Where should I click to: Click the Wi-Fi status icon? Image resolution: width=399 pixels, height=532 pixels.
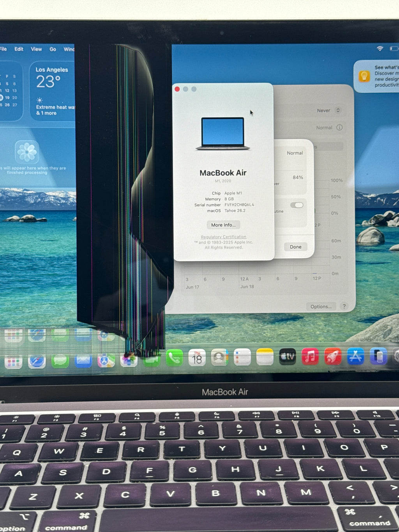[380, 48]
